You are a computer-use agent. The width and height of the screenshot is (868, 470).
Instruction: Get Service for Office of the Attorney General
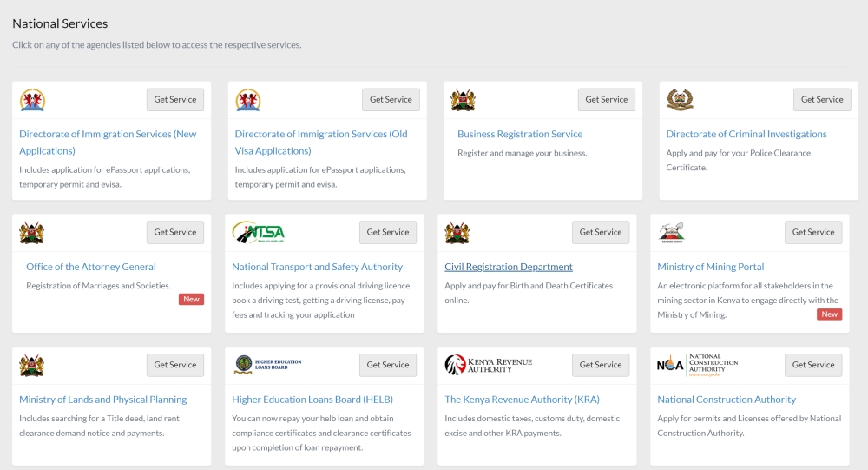(x=175, y=232)
